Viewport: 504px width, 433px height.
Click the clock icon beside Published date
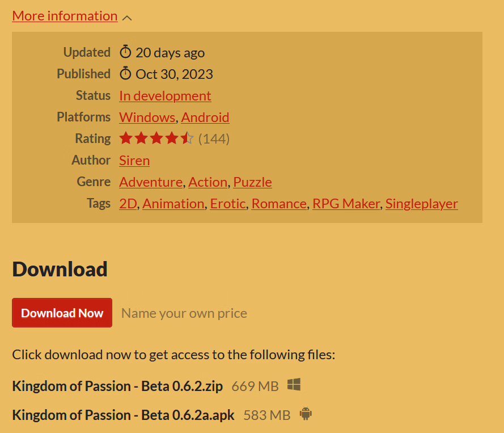point(125,74)
